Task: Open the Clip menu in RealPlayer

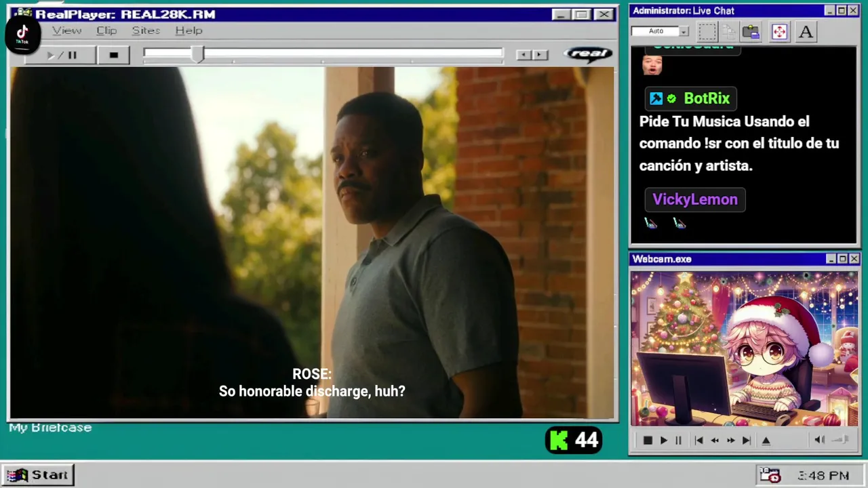Action: [x=106, y=30]
